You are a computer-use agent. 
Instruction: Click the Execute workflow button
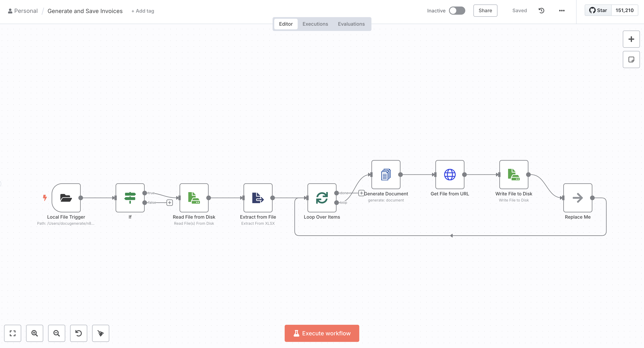click(x=322, y=333)
